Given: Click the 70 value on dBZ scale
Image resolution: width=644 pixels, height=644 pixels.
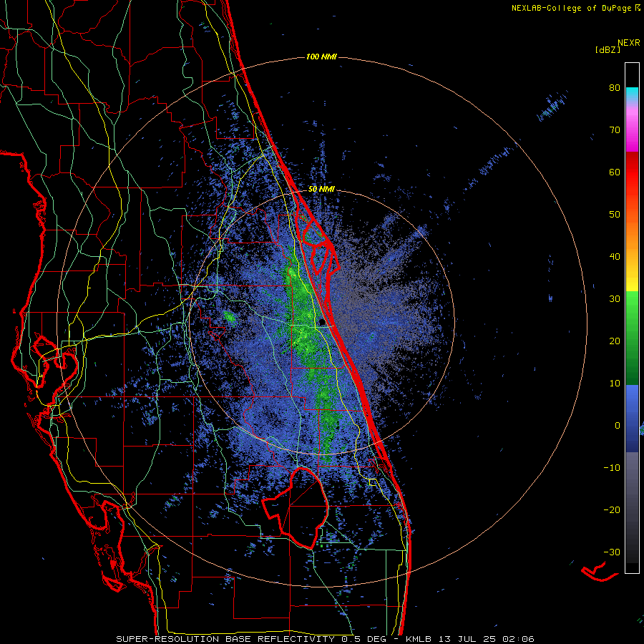Looking at the screenshot, I should pyautogui.click(x=615, y=130).
